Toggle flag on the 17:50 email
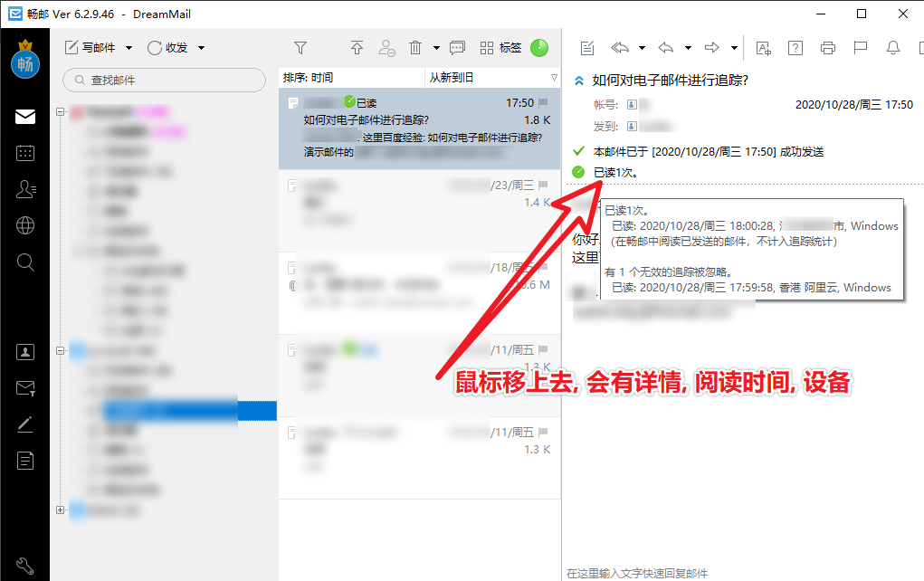This screenshot has width=924, height=581. (x=543, y=102)
